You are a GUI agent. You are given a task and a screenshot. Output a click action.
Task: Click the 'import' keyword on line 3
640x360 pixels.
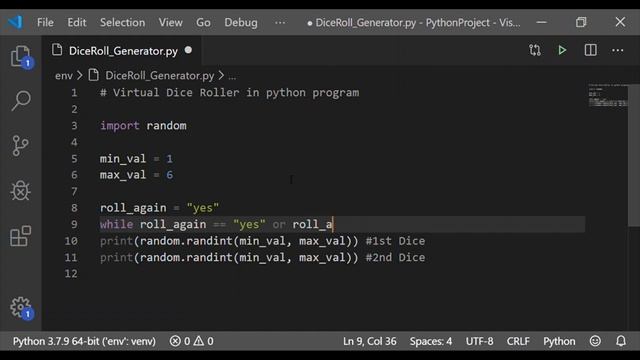pyautogui.click(x=120, y=126)
